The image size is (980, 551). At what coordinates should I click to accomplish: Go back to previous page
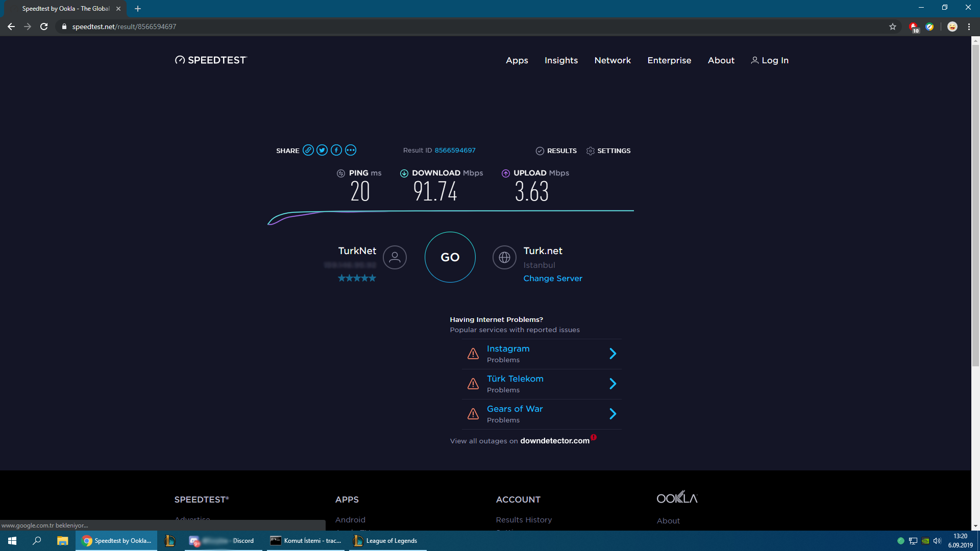click(x=11, y=27)
